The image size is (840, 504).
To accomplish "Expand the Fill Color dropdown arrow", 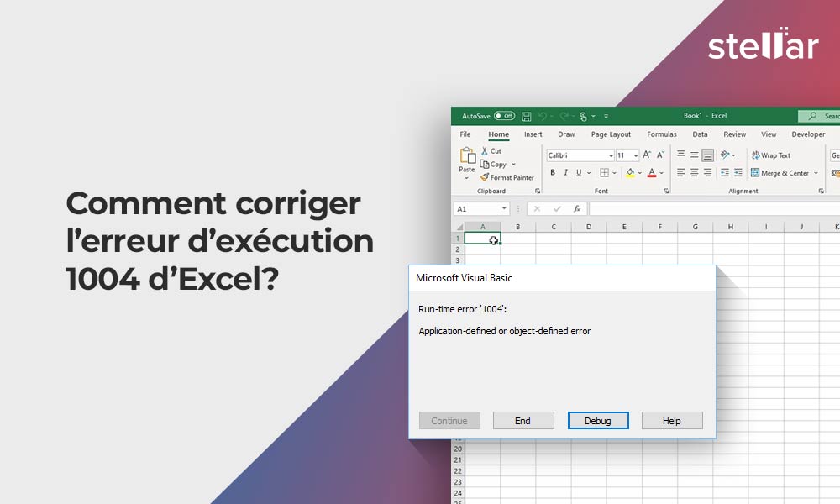I will (x=639, y=173).
